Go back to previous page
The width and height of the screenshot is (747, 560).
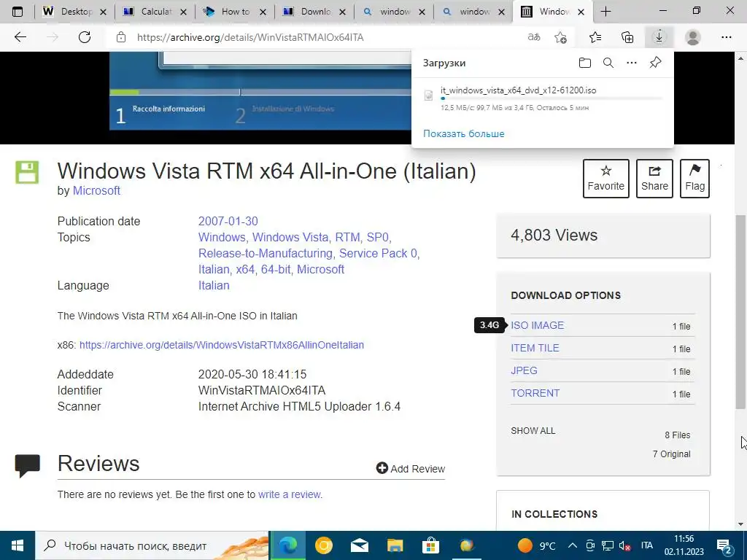(20, 37)
